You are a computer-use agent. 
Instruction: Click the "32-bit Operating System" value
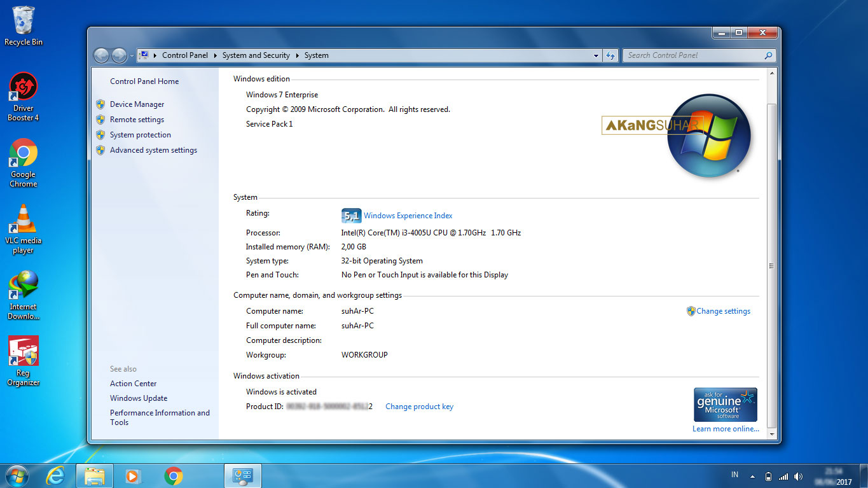pyautogui.click(x=382, y=261)
